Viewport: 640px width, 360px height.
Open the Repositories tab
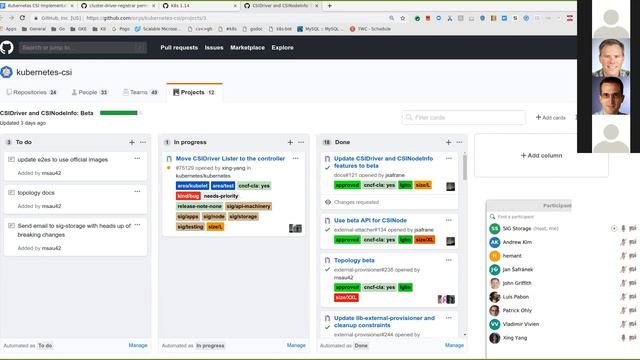click(32, 92)
